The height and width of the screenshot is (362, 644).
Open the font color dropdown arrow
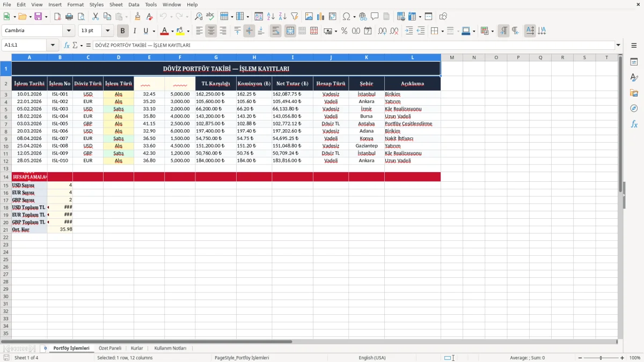[x=172, y=31]
